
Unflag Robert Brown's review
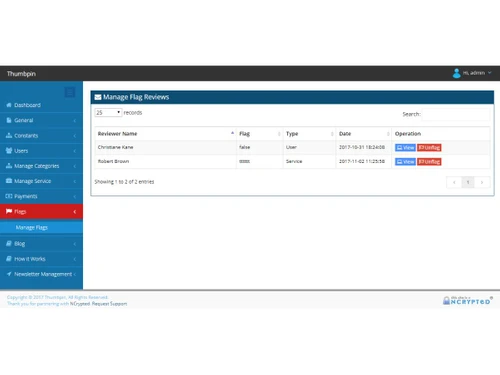coord(429,162)
